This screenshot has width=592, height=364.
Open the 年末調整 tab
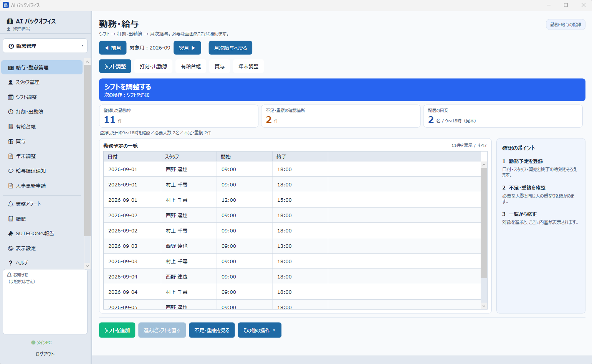pos(248,66)
